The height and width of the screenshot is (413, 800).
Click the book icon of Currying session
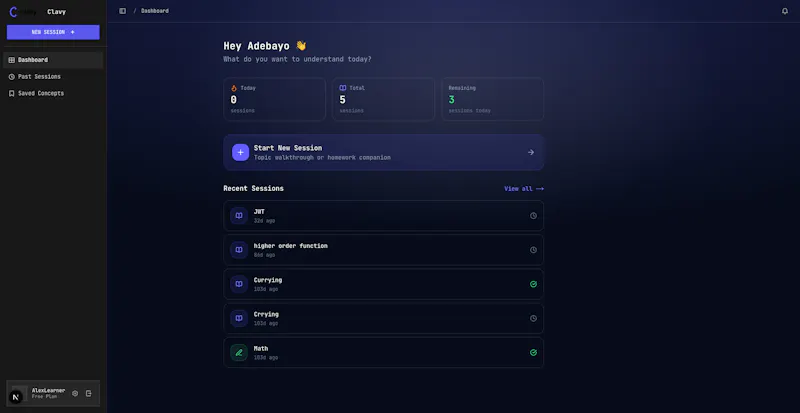239,284
